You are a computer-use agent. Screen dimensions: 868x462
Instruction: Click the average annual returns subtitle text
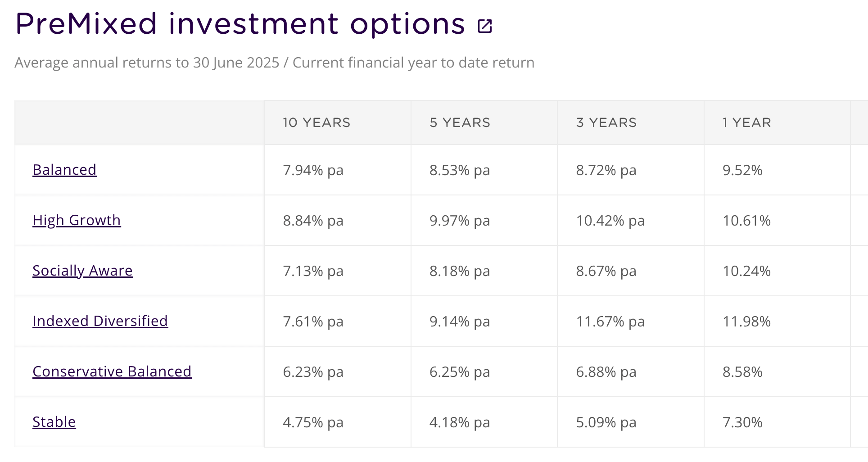pos(274,63)
